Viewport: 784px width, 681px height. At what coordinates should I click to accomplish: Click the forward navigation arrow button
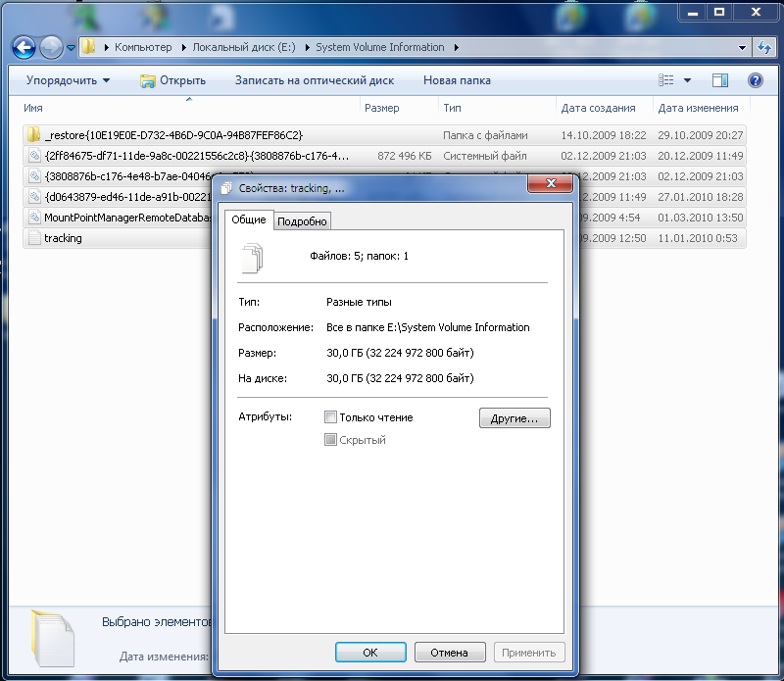click(x=51, y=48)
